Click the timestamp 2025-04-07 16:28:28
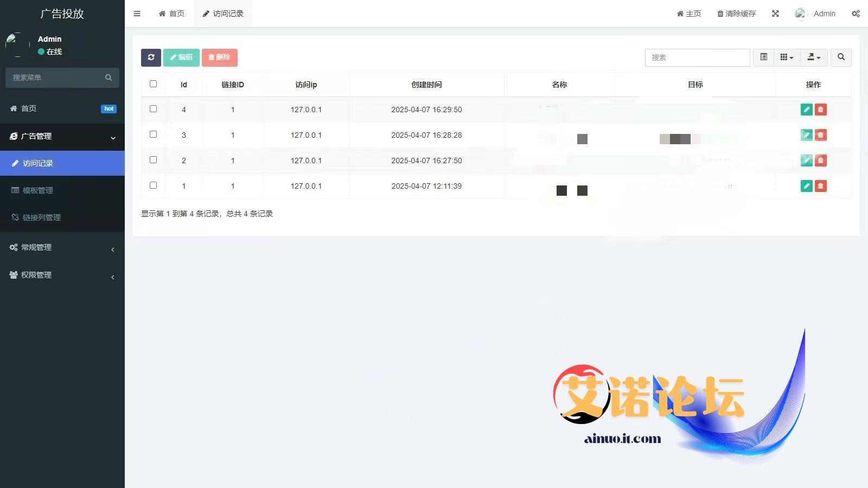Viewport: 868px width, 488px height. coord(426,135)
